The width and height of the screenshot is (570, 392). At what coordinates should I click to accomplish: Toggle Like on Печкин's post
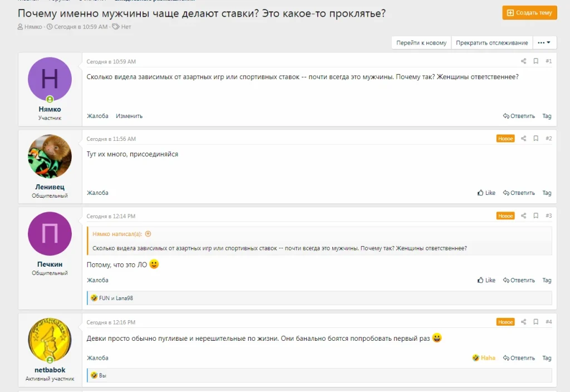[487, 280]
